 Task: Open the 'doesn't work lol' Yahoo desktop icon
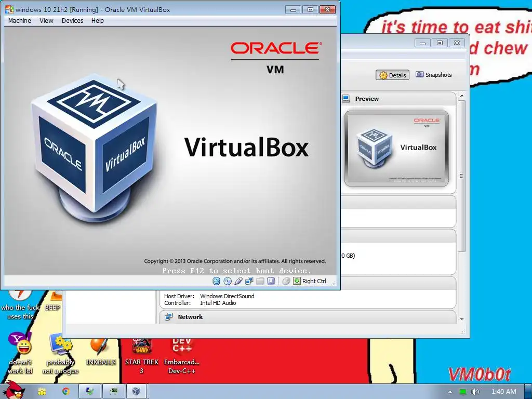[20, 353]
